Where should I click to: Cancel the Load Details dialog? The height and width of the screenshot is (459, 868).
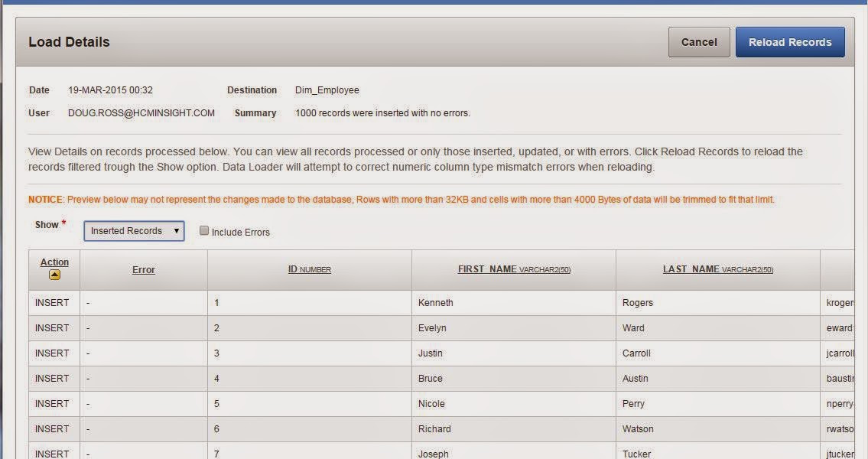(x=698, y=42)
